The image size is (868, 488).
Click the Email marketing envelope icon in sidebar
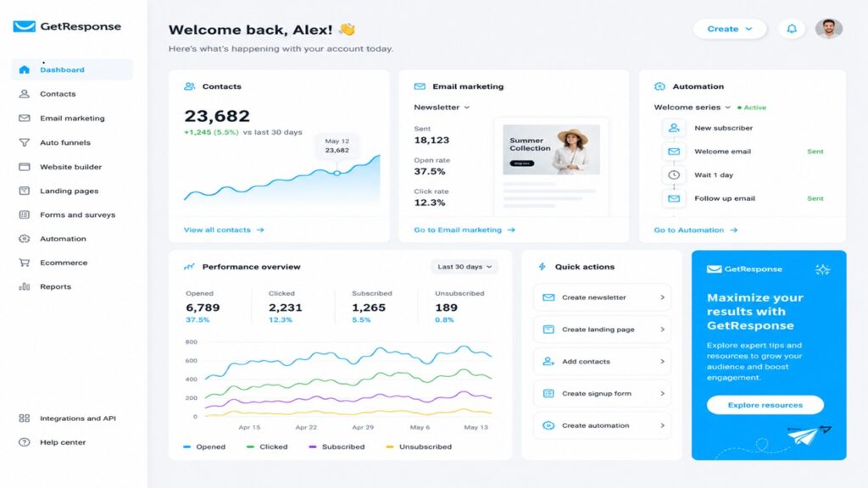(24, 118)
